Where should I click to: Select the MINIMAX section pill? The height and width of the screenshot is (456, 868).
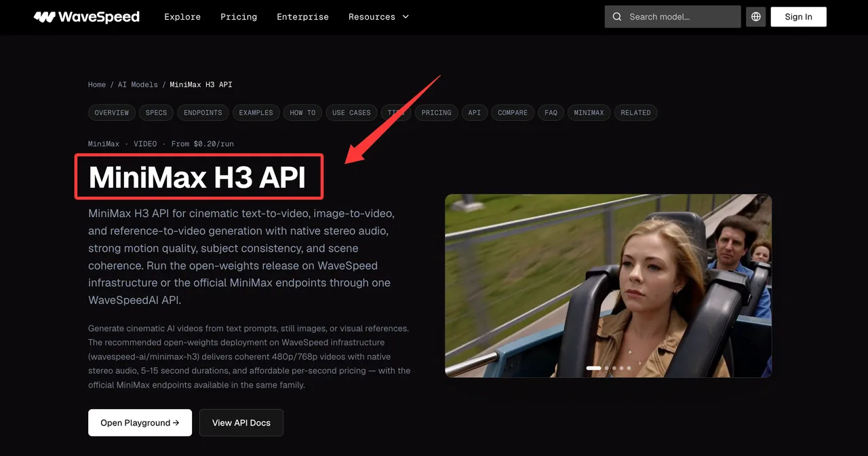click(589, 113)
